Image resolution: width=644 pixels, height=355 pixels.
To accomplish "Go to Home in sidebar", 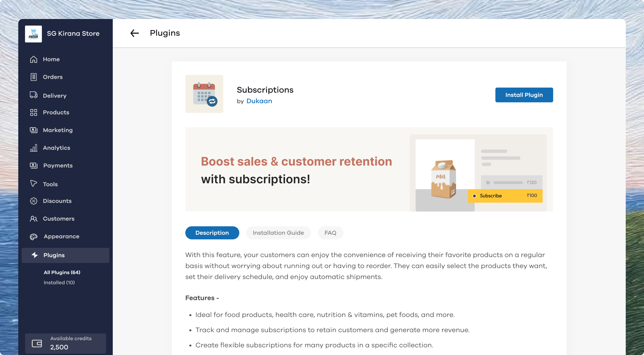I will click(x=51, y=59).
